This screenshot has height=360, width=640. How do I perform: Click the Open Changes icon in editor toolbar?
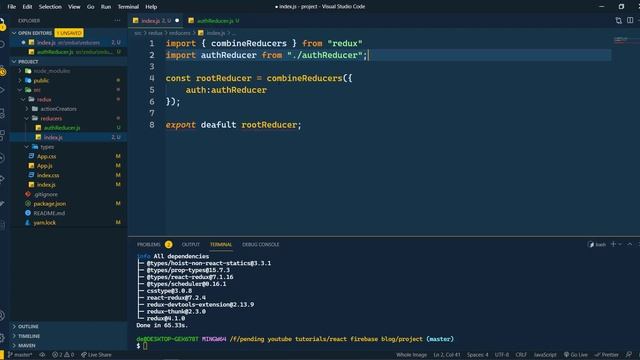618,20
